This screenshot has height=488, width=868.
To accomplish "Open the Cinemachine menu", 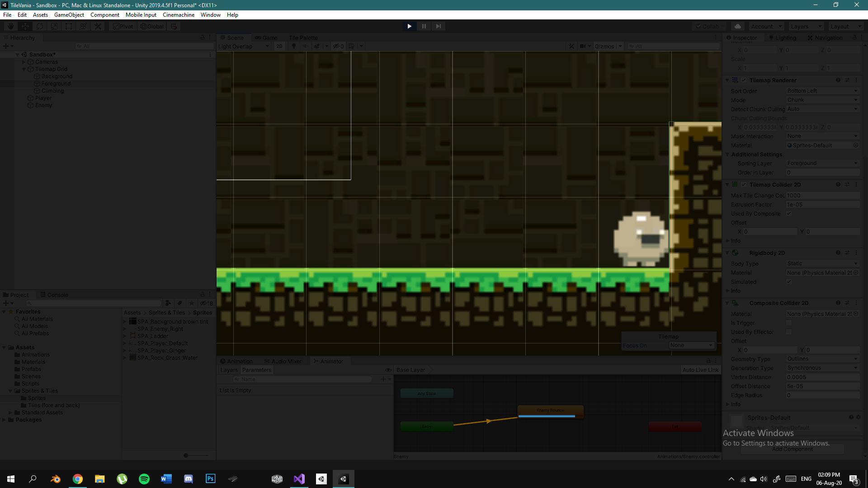I will pyautogui.click(x=178, y=14).
